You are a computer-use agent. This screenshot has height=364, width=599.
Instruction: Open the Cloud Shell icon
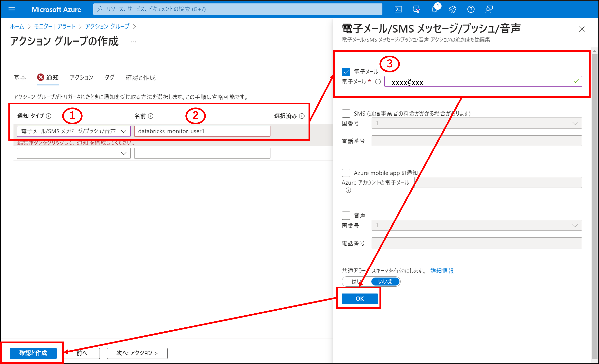[398, 9]
